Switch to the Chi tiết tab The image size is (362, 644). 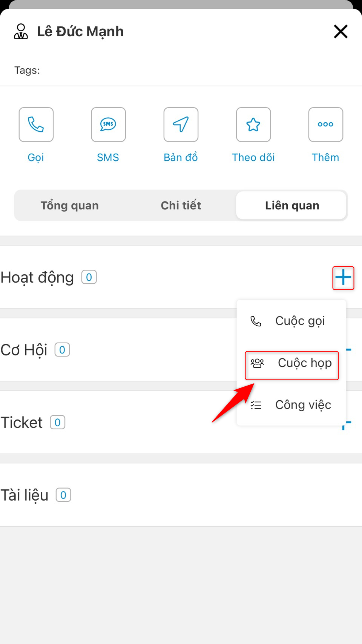pyautogui.click(x=181, y=206)
